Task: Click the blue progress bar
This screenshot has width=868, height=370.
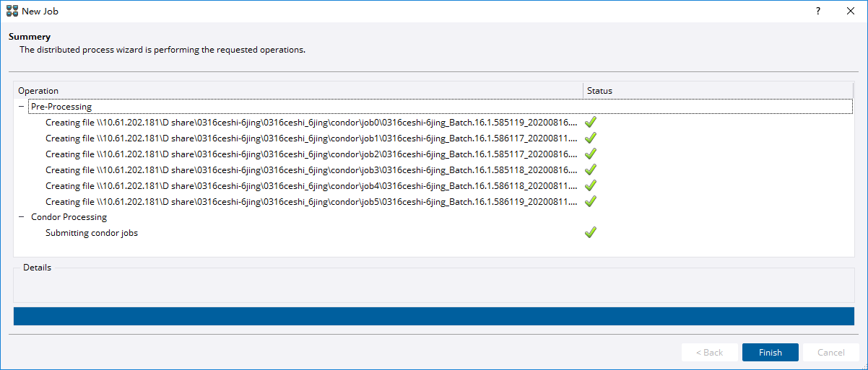Action: coord(433,316)
